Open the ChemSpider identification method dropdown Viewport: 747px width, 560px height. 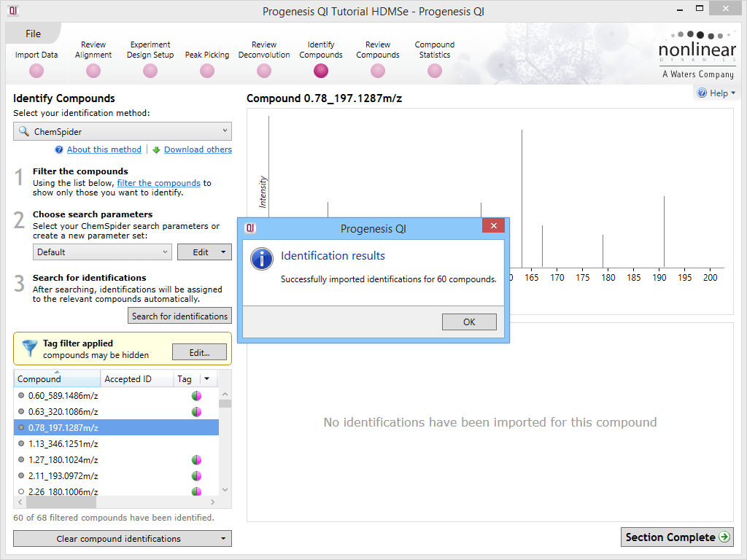tap(123, 131)
